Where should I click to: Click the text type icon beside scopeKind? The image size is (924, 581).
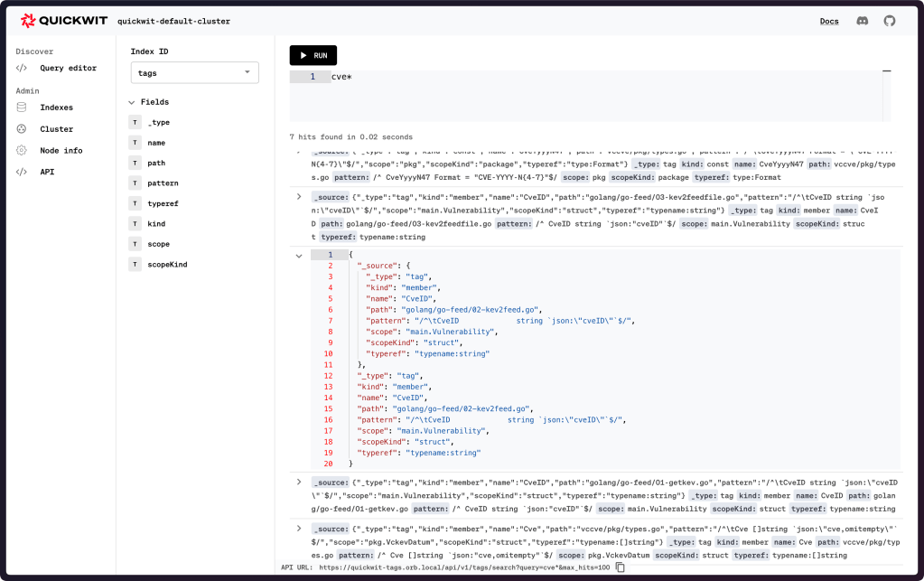click(135, 265)
